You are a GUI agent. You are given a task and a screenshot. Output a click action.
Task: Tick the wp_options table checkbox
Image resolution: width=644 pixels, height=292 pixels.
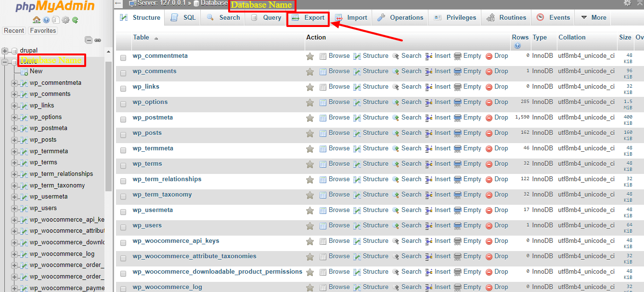pyautogui.click(x=123, y=104)
